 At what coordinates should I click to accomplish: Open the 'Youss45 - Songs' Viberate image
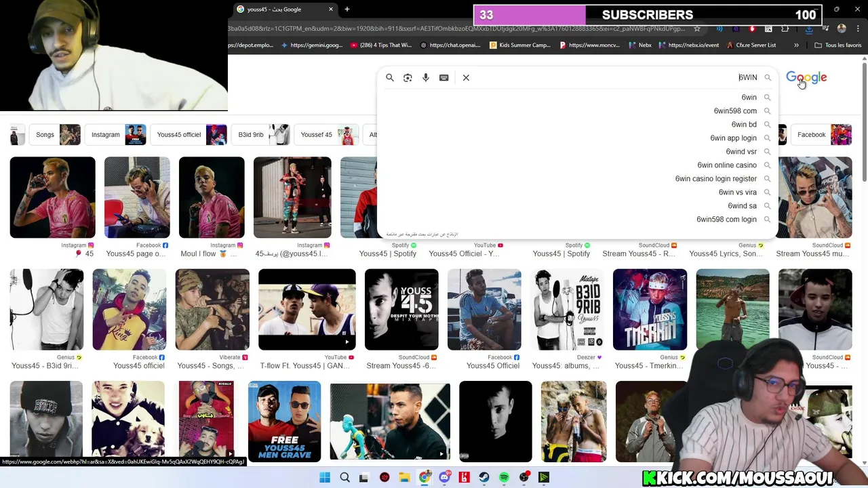click(212, 309)
